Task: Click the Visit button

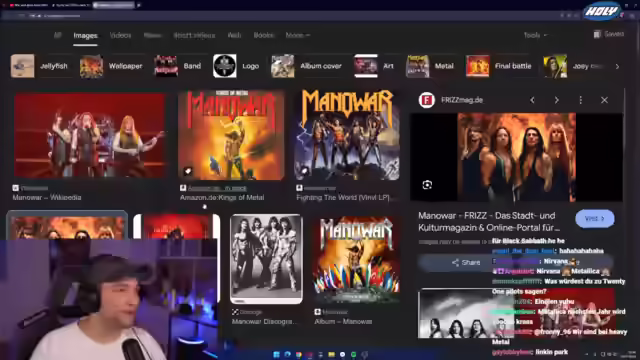Action: coord(595,219)
